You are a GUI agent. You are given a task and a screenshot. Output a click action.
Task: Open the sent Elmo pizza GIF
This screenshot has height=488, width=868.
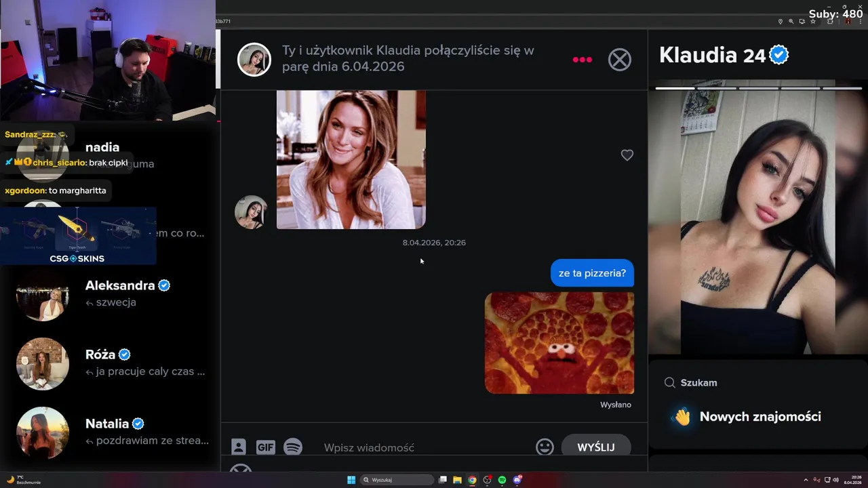tap(559, 343)
